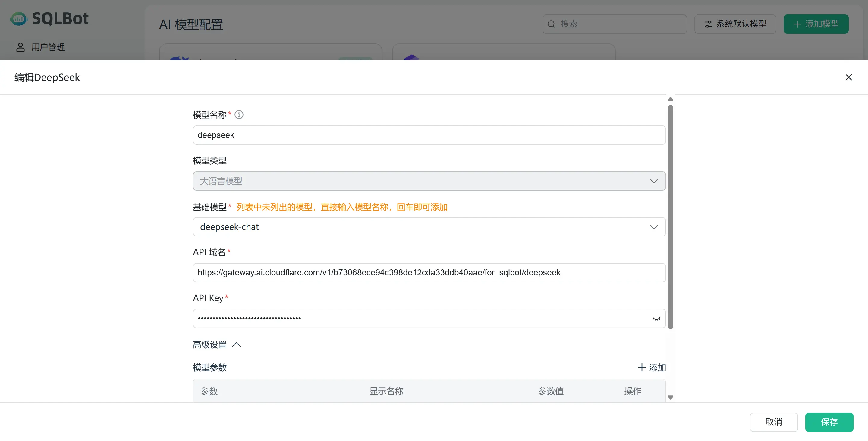This screenshot has height=441, width=868.
Task: Open the 基础模型 deepseek-chat dropdown
Action: [429, 227]
